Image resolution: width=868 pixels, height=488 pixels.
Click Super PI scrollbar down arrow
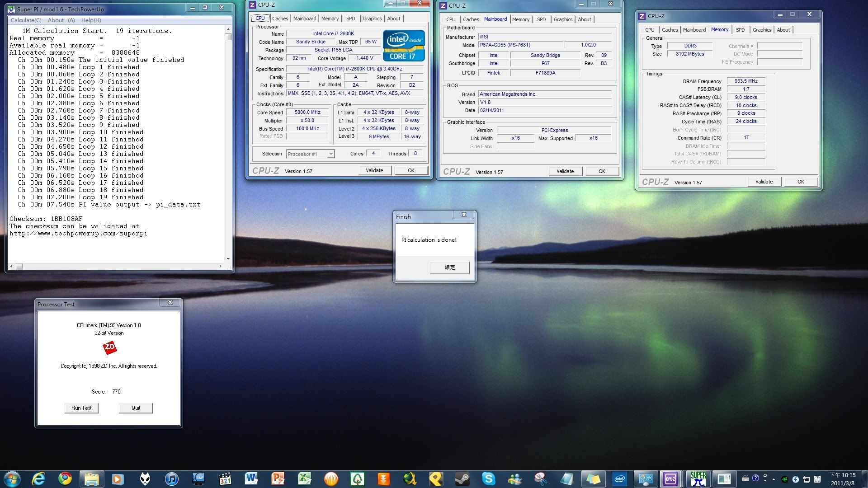coord(228,259)
